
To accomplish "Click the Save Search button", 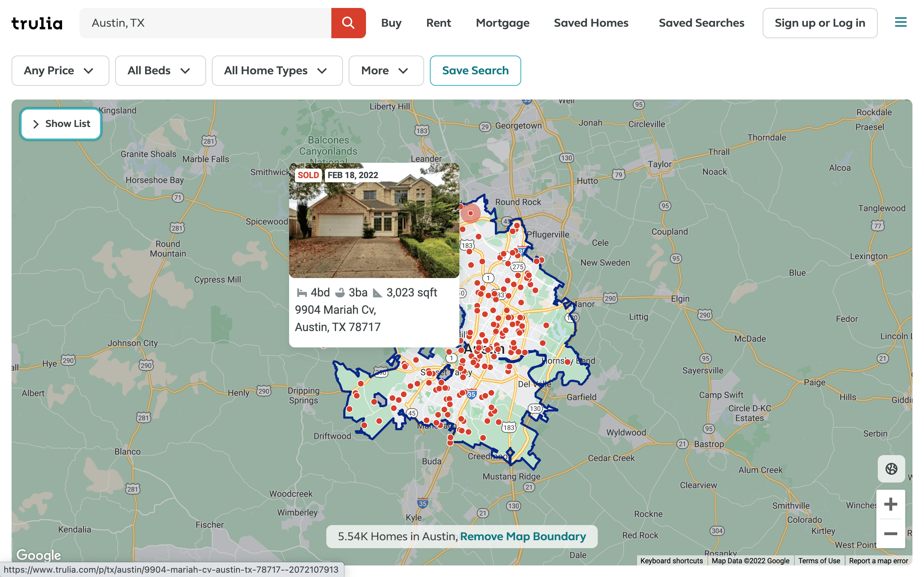I will click(x=475, y=71).
